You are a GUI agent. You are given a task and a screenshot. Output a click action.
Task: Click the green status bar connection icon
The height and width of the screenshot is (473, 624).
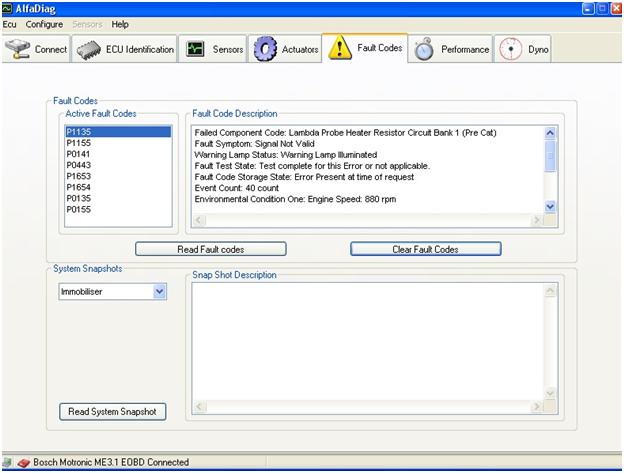[7, 462]
